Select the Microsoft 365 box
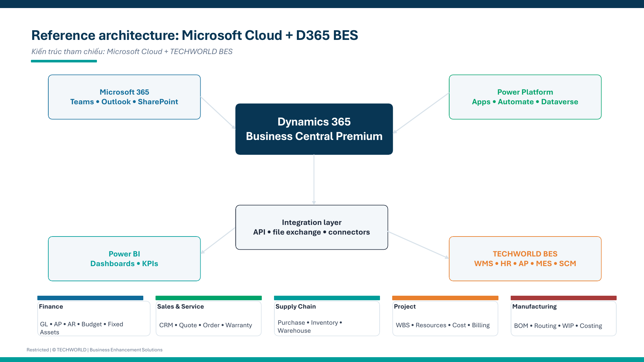This screenshot has height=362, width=644. (124, 97)
